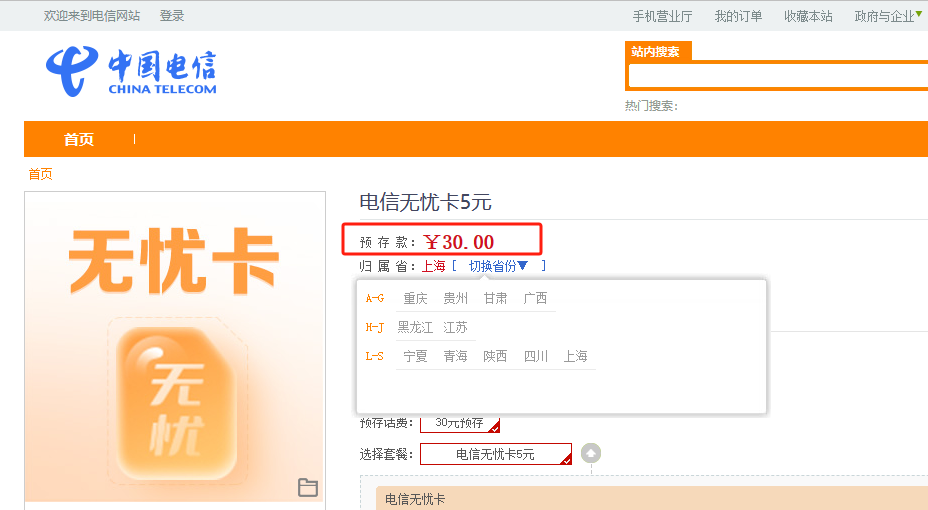Viewport: 928px width, 510px height.
Task: Click the round up-arrow icon beside package selector
Action: click(x=591, y=453)
